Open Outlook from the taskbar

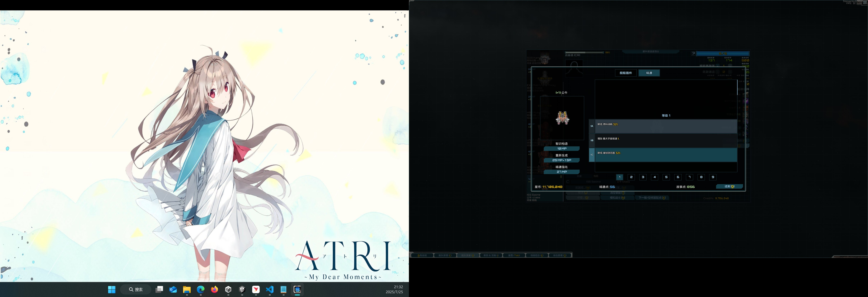click(173, 289)
